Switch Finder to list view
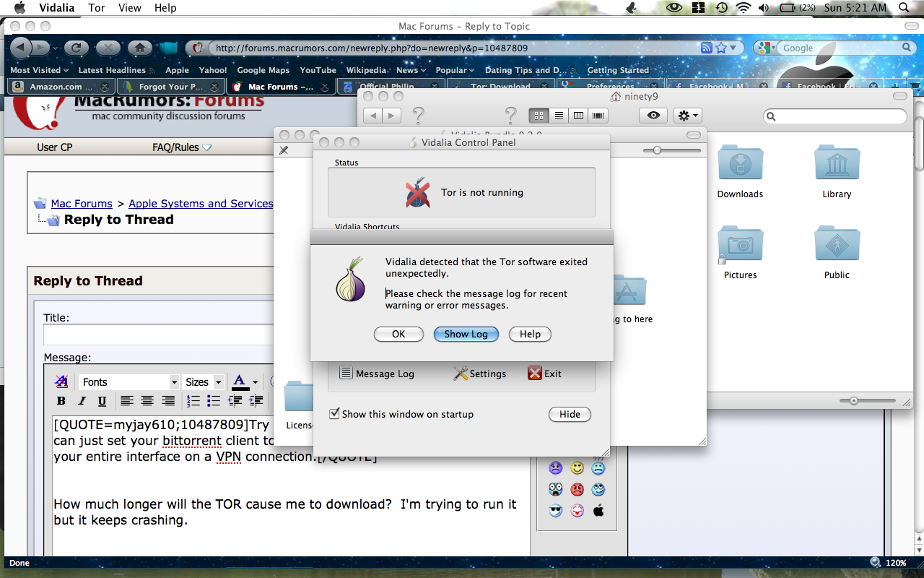924x578 pixels. (x=558, y=116)
